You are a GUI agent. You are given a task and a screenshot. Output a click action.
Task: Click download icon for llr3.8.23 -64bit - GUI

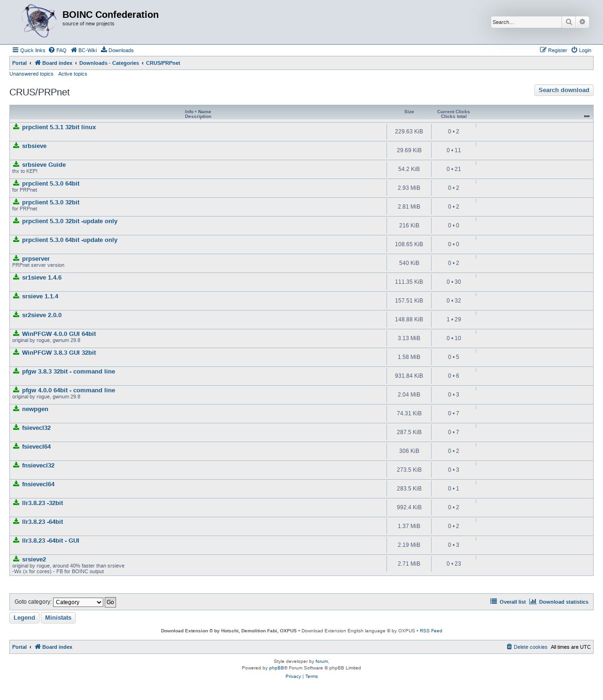click(16, 540)
